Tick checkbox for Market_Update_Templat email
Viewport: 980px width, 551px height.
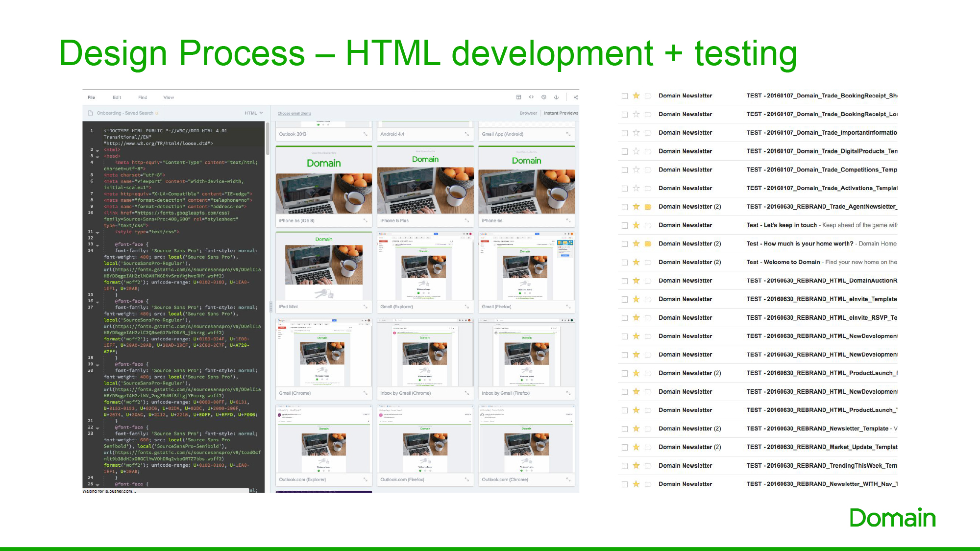[x=625, y=447]
